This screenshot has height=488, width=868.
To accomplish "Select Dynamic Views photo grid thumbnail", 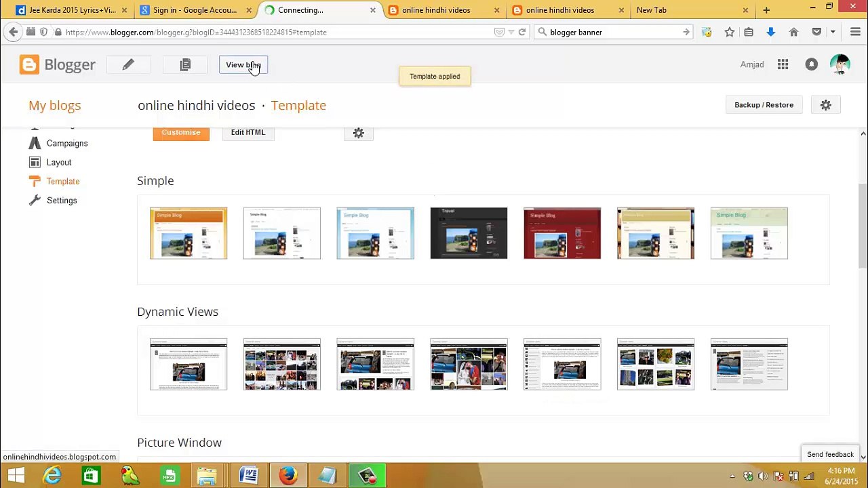I will point(282,364).
